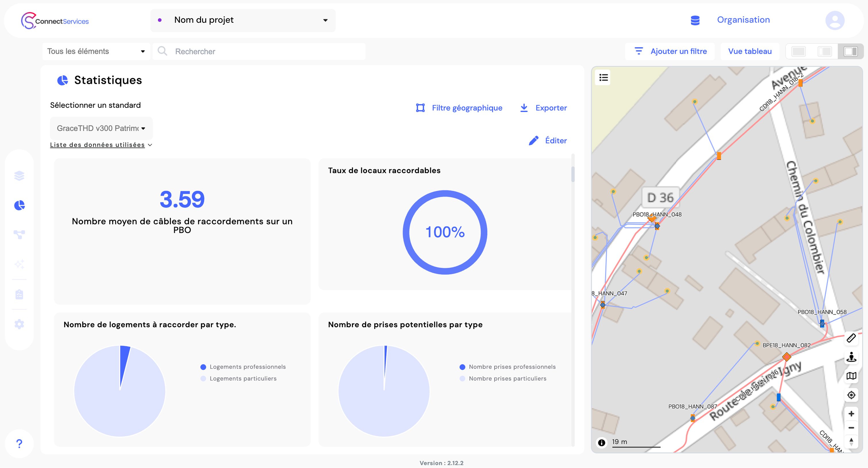Select the network topology icon in sidebar
868x468 pixels.
click(x=19, y=235)
